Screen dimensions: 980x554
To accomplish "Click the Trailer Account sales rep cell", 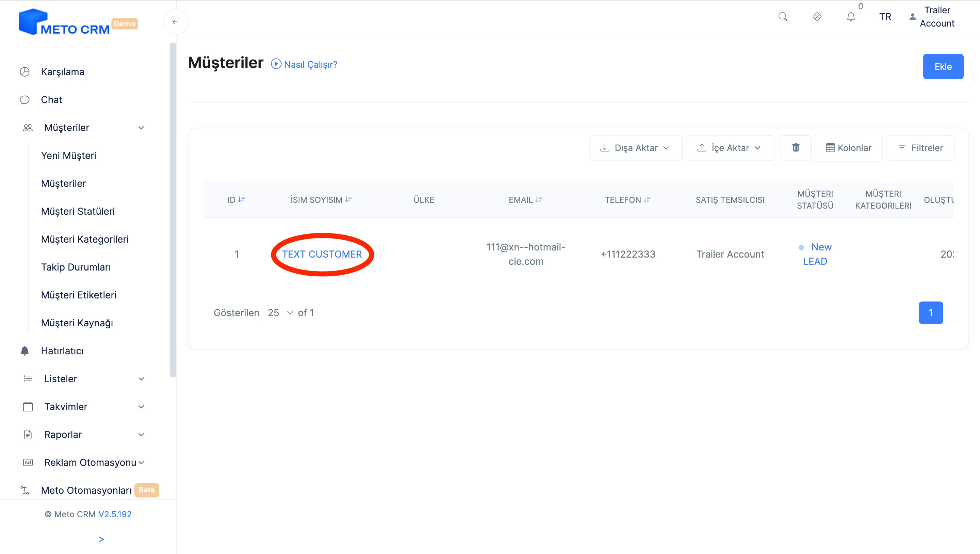I will [x=730, y=254].
